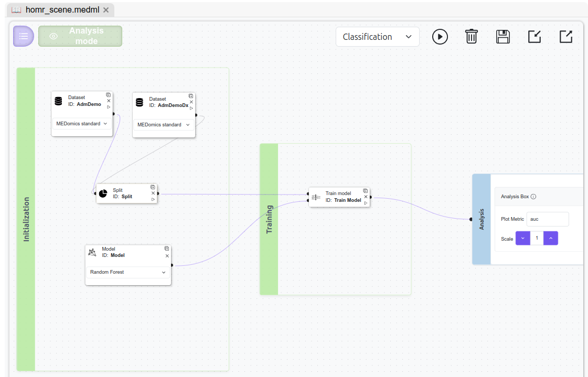This screenshot has width=588, height=377.
Task: Delete the AdmDemo dataset node
Action: 109,101
